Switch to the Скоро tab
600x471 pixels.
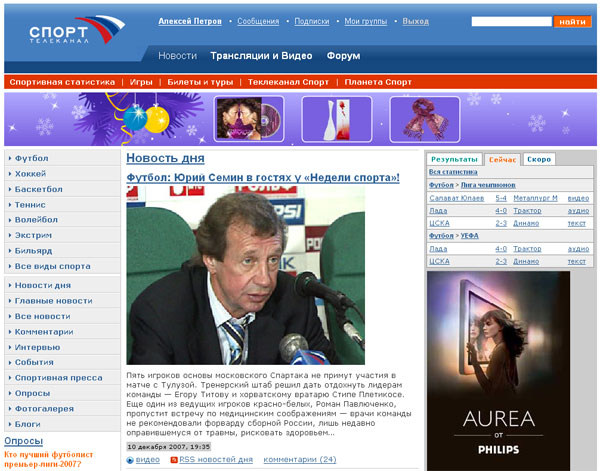[x=537, y=159]
